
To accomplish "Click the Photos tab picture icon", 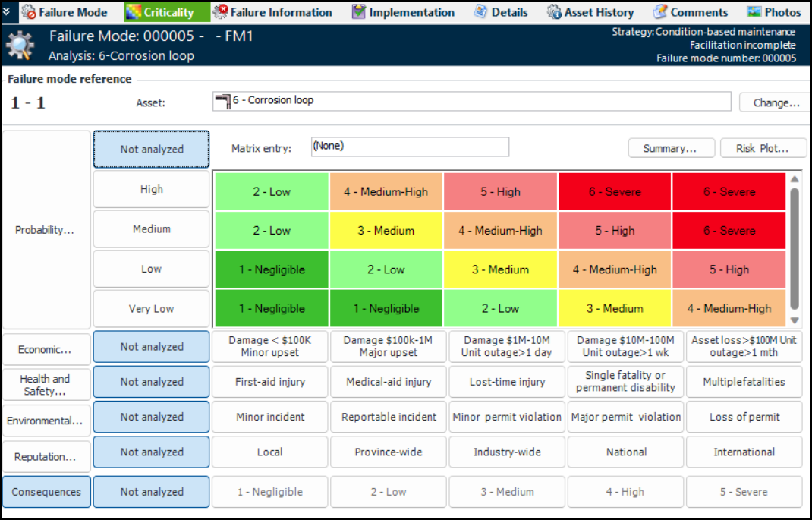I will pyautogui.click(x=754, y=12).
